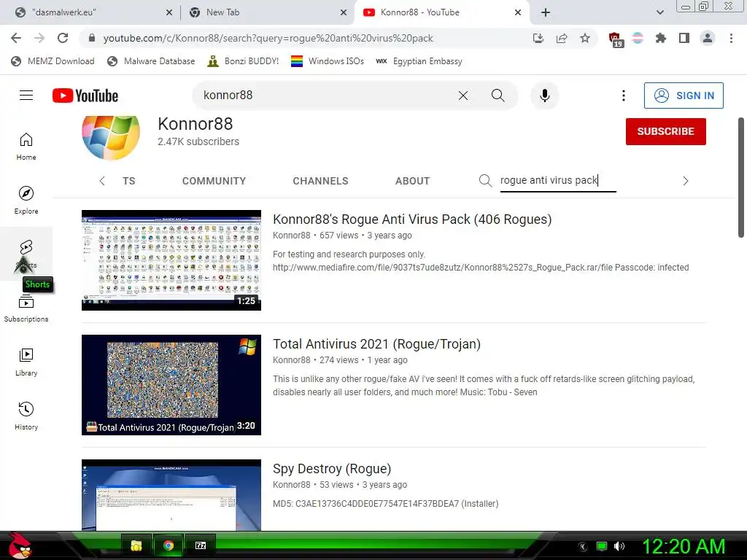
Task: Open Subscriptions in the sidebar
Action: pyautogui.click(x=26, y=308)
